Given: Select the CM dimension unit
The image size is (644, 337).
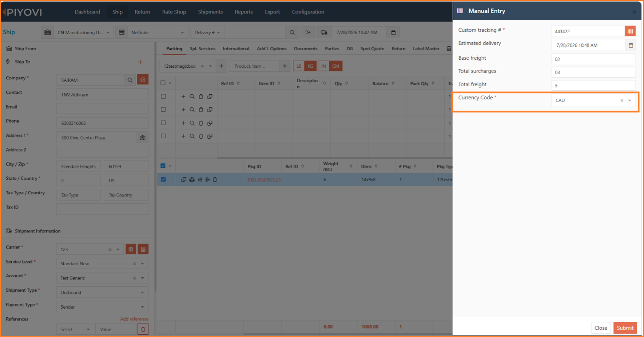Looking at the screenshot, I should [x=336, y=66].
